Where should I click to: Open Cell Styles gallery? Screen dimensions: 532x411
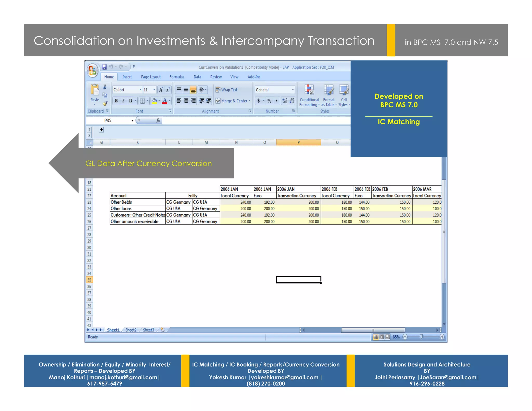[344, 95]
